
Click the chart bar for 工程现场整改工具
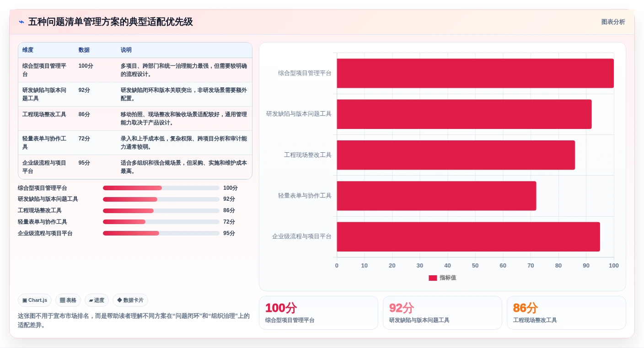456,155
